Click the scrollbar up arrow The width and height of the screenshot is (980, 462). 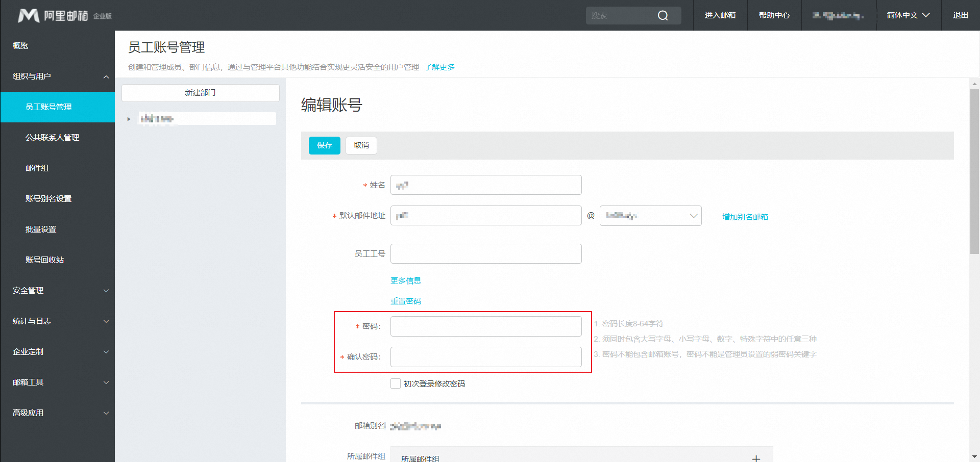[x=974, y=83]
